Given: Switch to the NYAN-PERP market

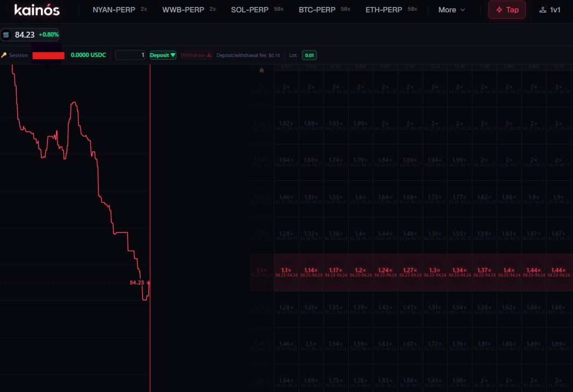Looking at the screenshot, I should (119, 10).
